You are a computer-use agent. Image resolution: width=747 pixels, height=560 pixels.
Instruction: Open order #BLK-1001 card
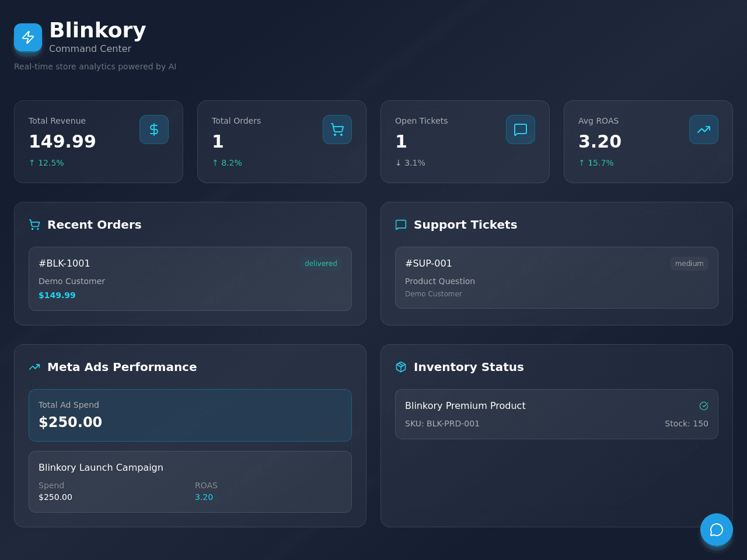coord(190,279)
